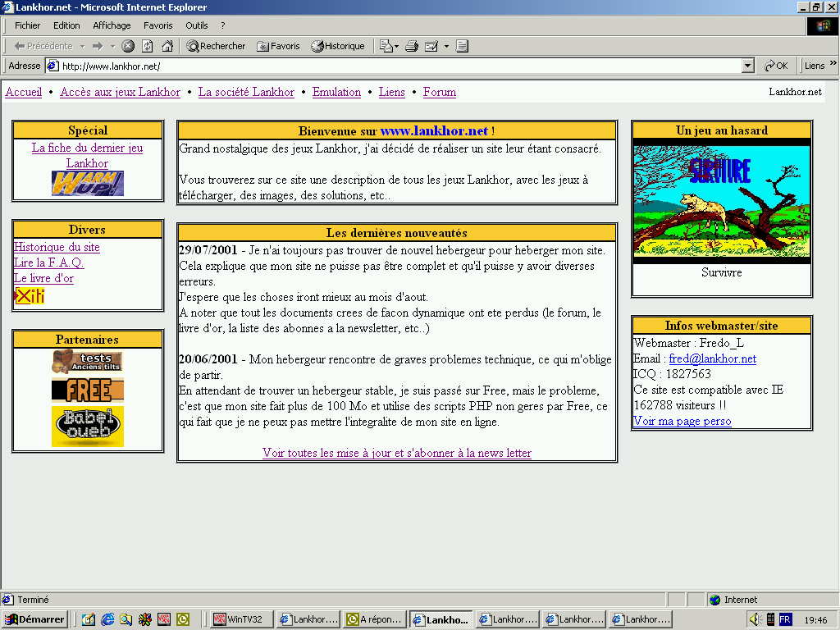This screenshot has height=630, width=840.
Task: Click the Warm Up! game logo
Action: 88,184
